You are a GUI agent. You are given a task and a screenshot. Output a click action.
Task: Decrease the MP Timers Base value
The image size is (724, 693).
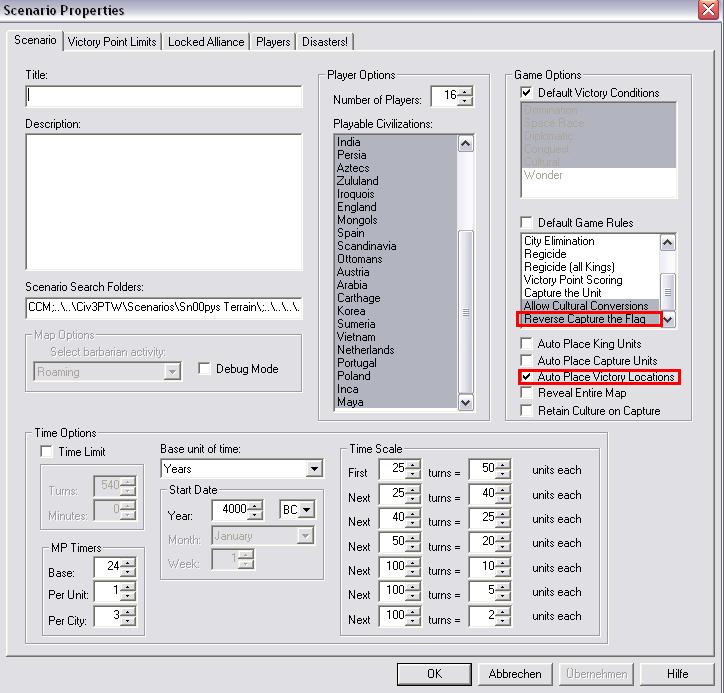click(128, 573)
